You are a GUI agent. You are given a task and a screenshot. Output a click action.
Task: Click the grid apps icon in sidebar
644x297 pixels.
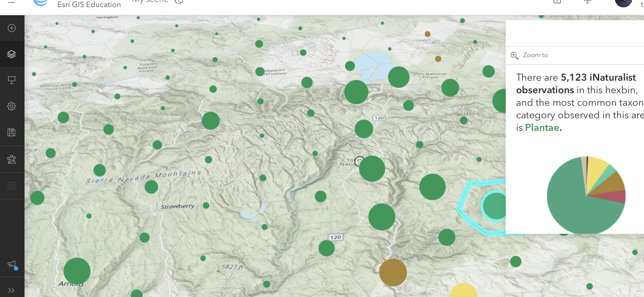12,186
